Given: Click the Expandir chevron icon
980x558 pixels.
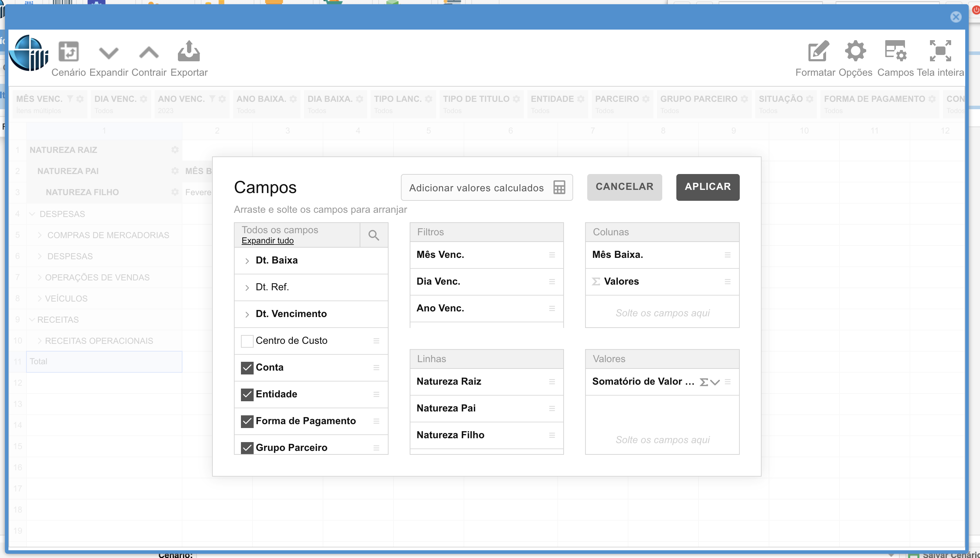Looking at the screenshot, I should tap(108, 52).
